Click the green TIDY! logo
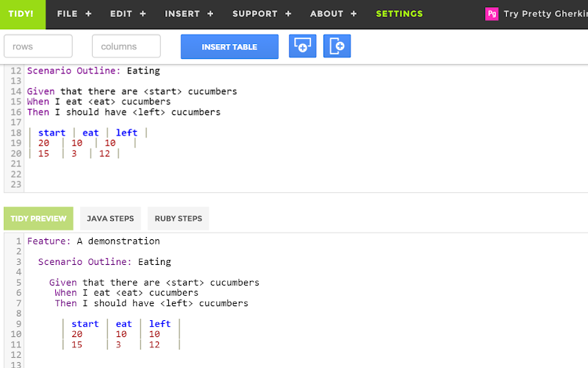This screenshot has height=368, width=588. click(23, 14)
